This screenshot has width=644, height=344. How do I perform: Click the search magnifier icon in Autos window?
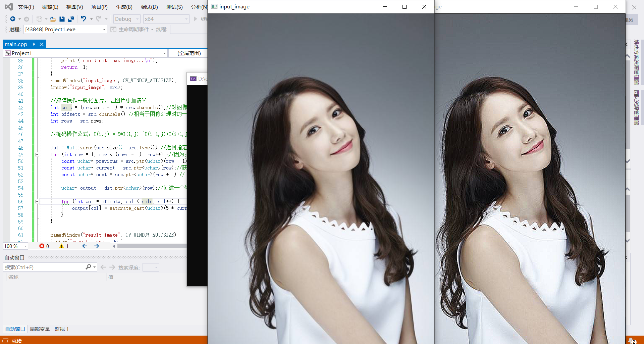88,267
